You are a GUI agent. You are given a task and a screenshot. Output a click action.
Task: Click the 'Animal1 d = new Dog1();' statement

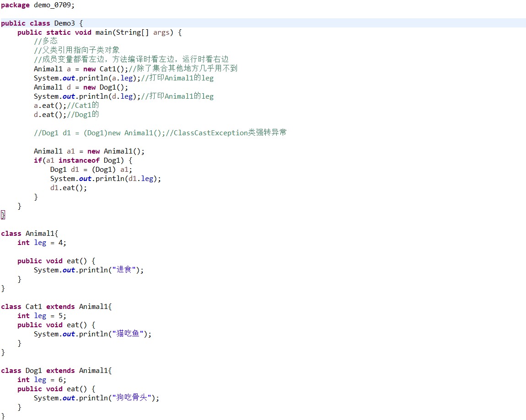(x=81, y=87)
